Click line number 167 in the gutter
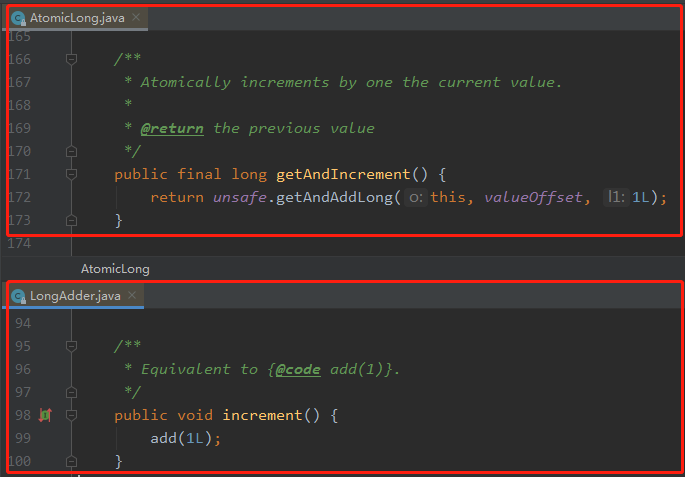685x477 pixels. (x=20, y=82)
